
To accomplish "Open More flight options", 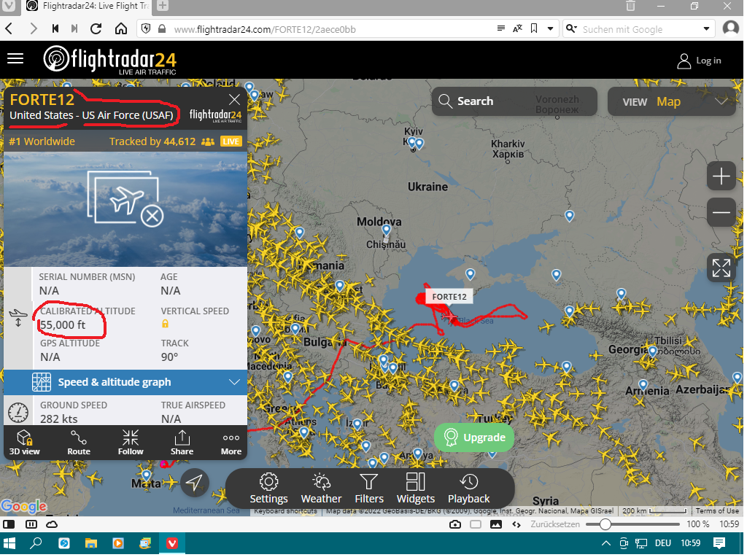I will 231,443.
